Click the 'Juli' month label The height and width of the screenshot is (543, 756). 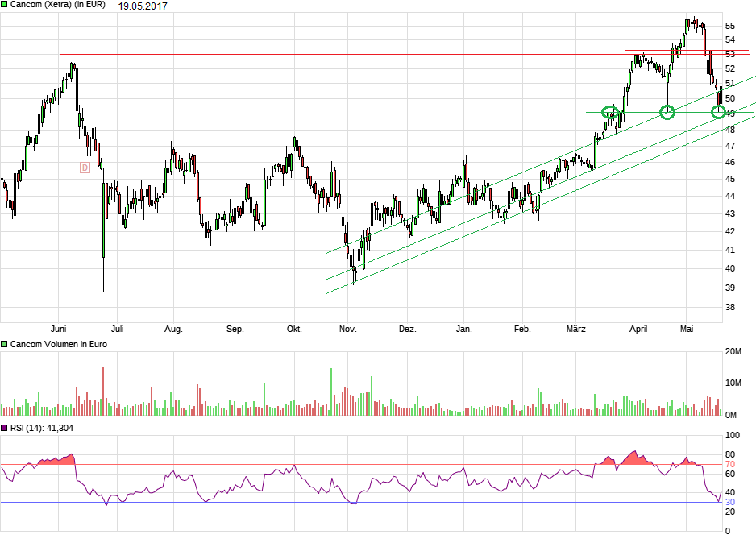point(117,329)
